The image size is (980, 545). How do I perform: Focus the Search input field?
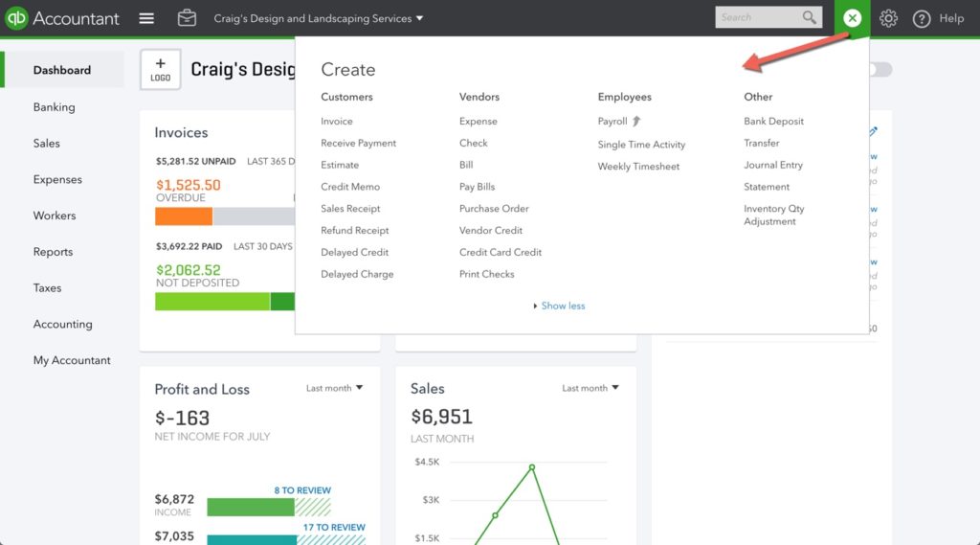(759, 17)
